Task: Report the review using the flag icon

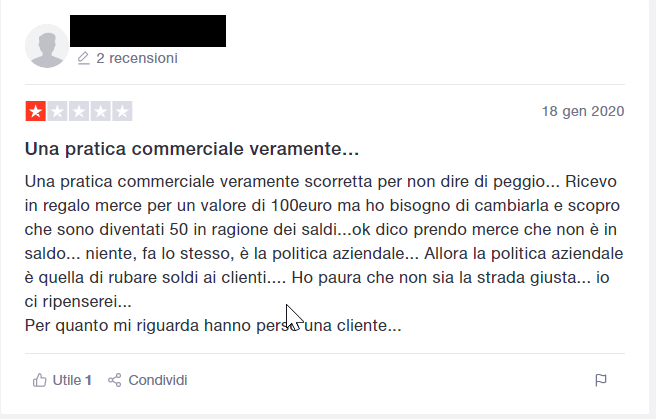Action: (601, 380)
